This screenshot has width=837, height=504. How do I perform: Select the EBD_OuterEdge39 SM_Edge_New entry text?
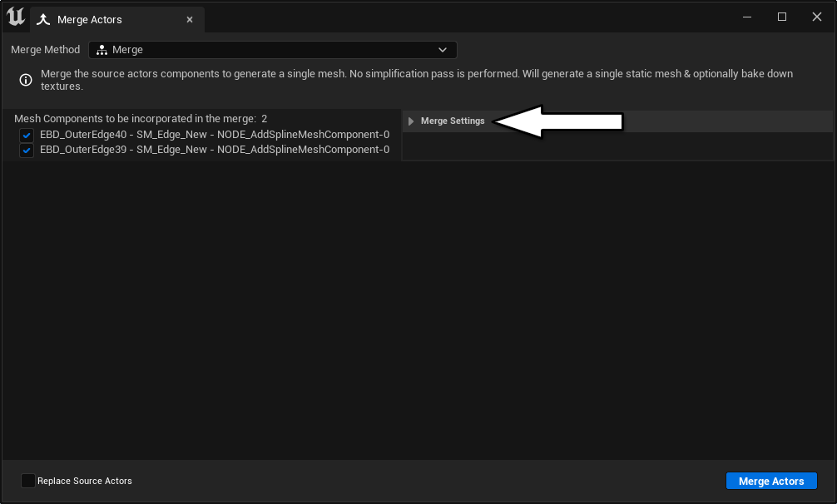215,150
